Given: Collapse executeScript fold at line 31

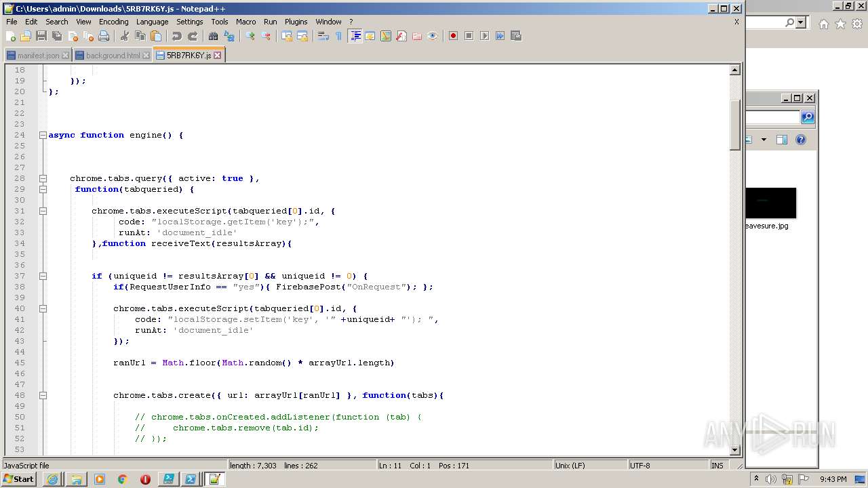Looking at the screenshot, I should click(43, 211).
